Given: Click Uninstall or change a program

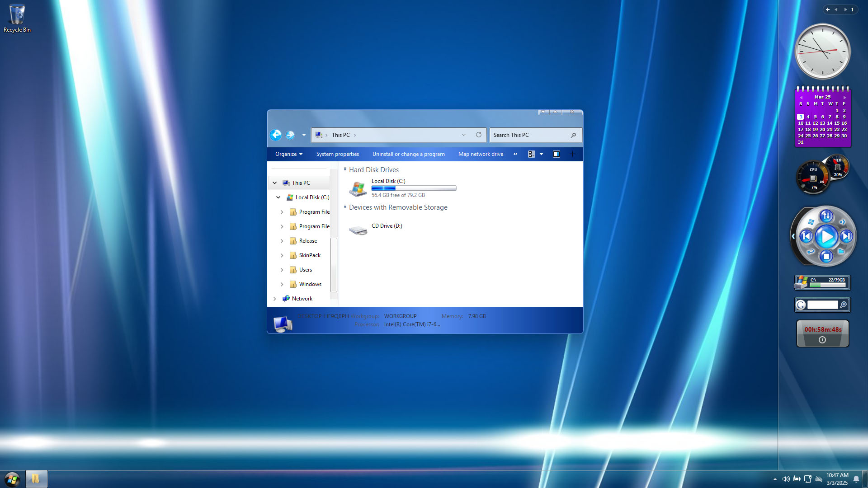Looking at the screenshot, I should coord(408,154).
